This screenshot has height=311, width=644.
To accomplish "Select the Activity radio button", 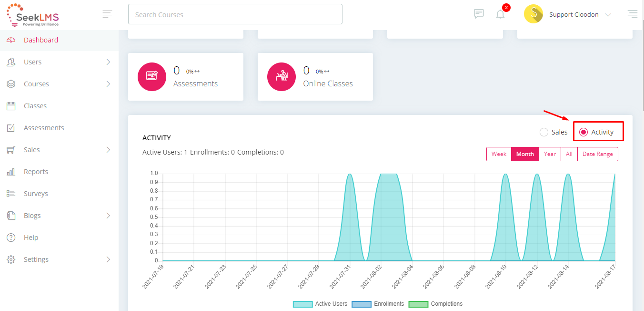I will 584,132.
